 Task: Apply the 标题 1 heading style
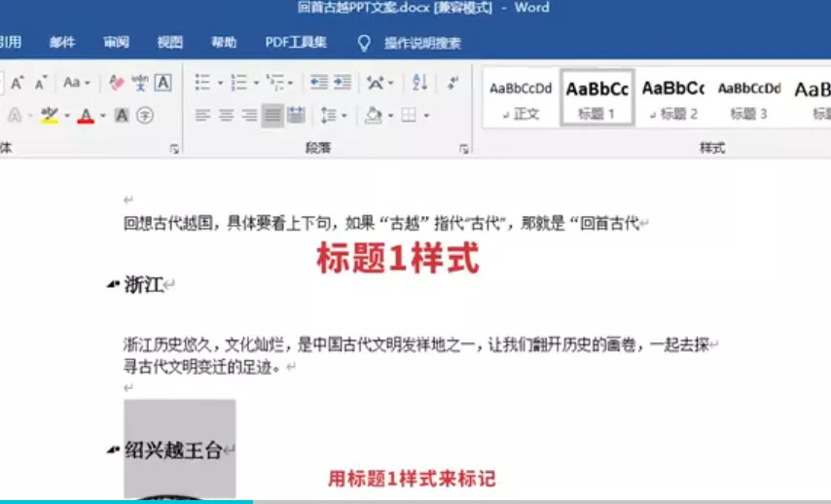(x=596, y=98)
